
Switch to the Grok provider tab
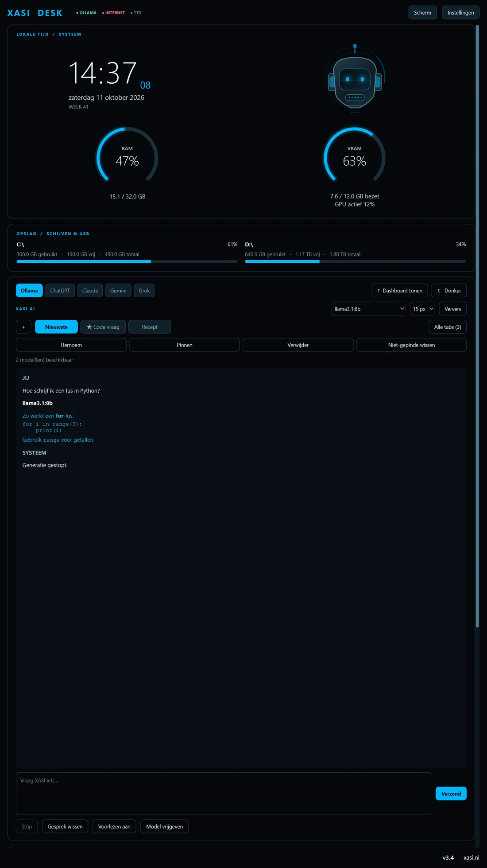(144, 291)
